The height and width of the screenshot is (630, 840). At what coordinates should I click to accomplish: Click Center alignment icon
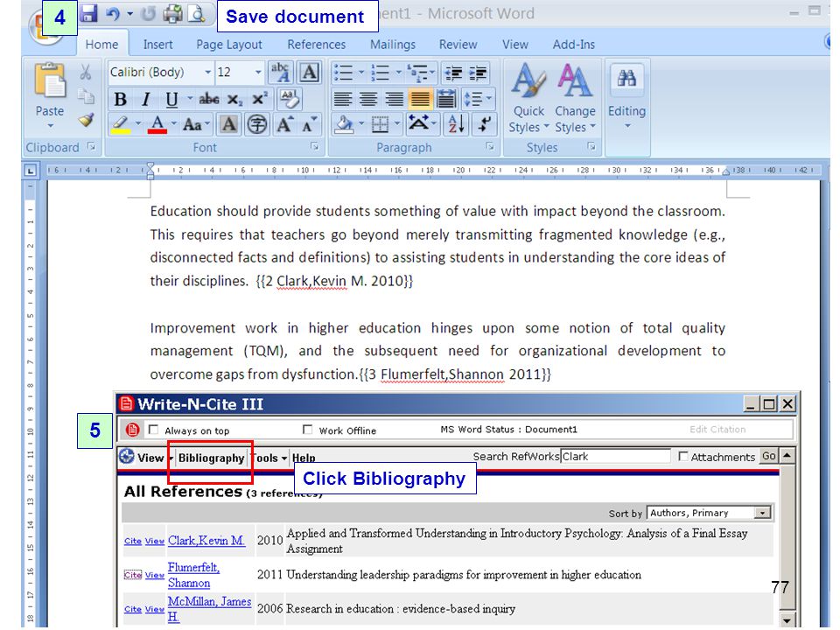coord(368,99)
